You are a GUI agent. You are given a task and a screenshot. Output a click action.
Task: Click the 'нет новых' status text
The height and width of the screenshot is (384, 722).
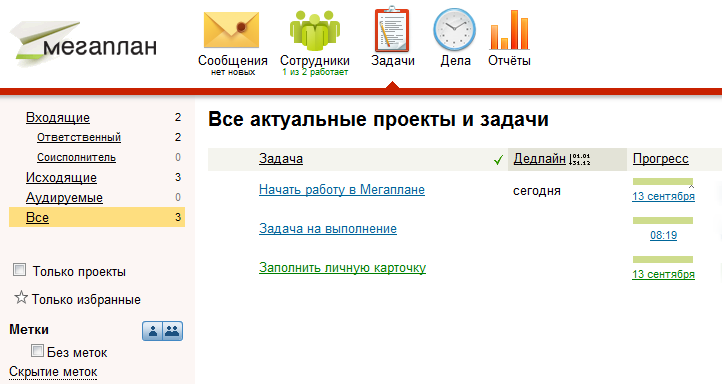click(233, 72)
